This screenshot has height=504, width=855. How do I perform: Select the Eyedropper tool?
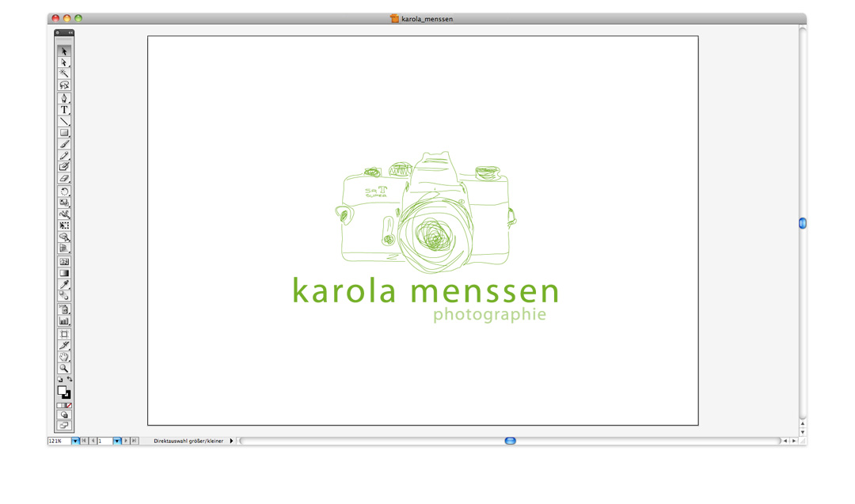point(64,284)
